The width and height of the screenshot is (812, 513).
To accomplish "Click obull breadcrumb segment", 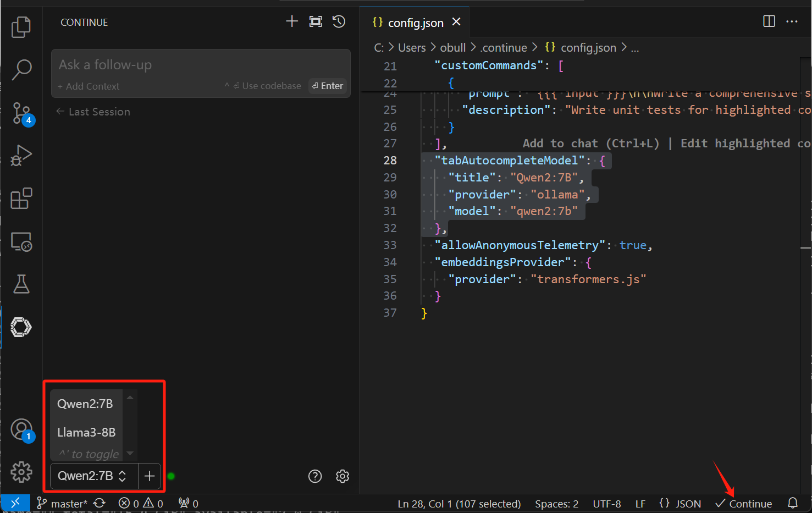I will click(x=453, y=48).
